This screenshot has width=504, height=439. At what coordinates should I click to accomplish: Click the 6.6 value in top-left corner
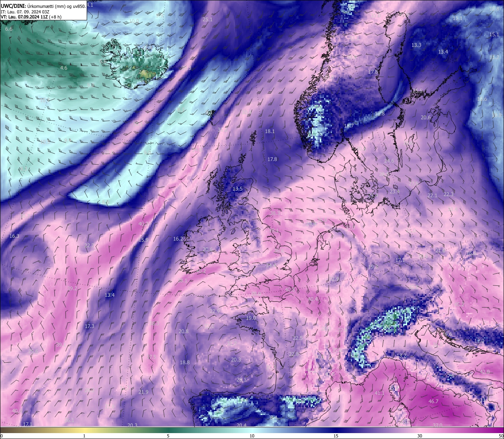(x=9, y=29)
